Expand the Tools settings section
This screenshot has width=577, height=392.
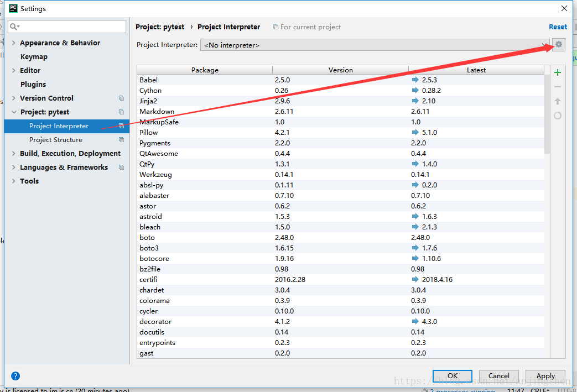point(14,181)
